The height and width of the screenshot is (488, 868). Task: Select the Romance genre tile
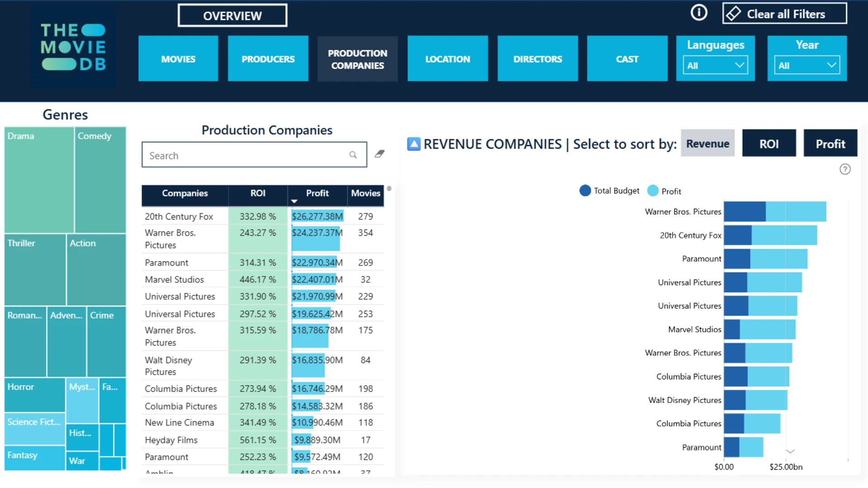(25, 342)
